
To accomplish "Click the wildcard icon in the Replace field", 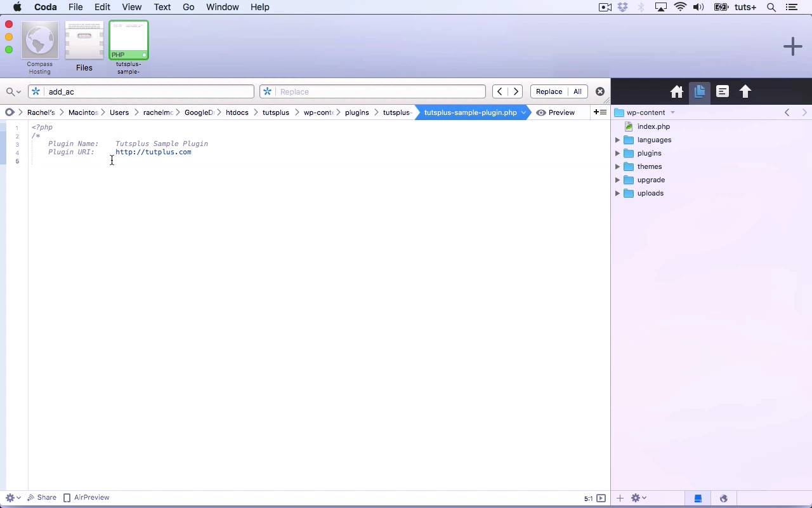I will 268,91.
